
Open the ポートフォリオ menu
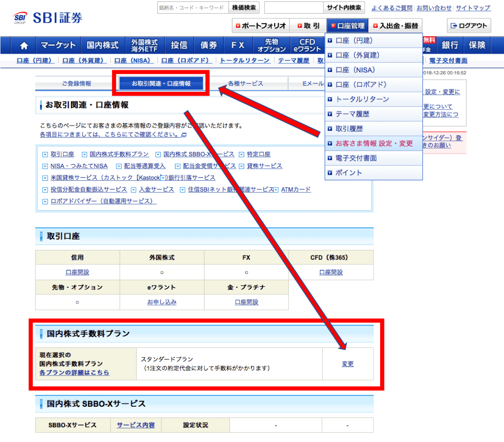[x=260, y=26]
